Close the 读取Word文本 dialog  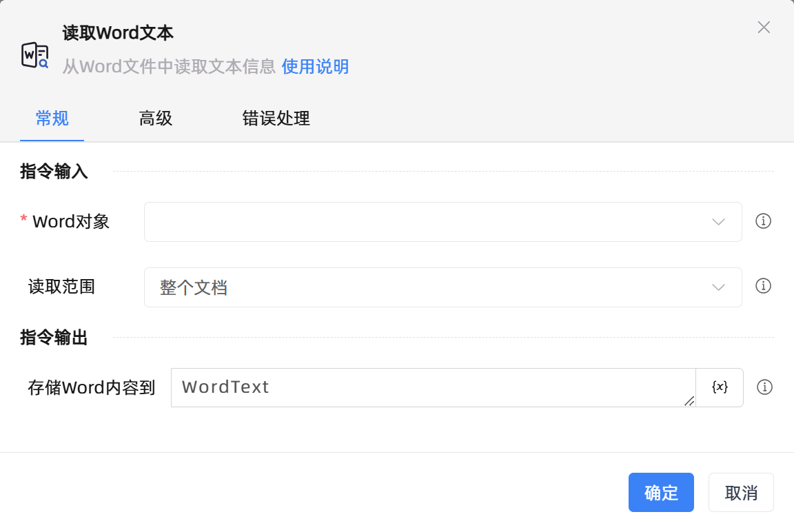pyautogui.click(x=764, y=28)
